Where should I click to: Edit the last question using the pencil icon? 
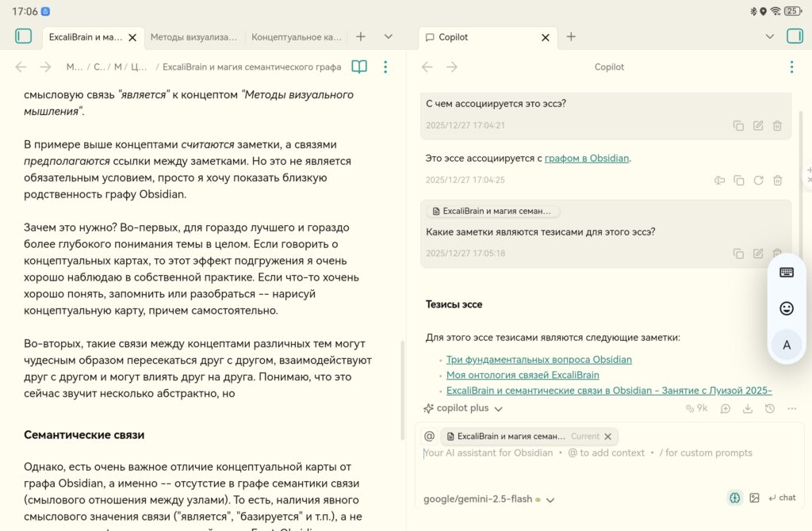point(759,253)
